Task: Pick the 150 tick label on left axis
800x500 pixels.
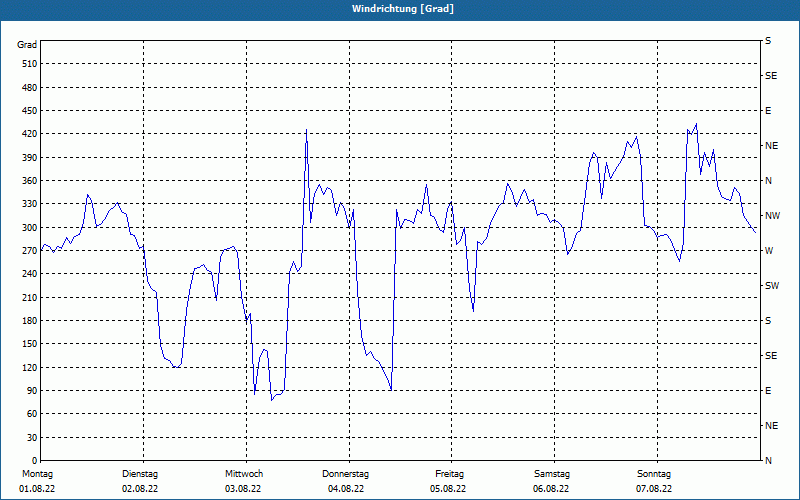Action: (x=29, y=344)
